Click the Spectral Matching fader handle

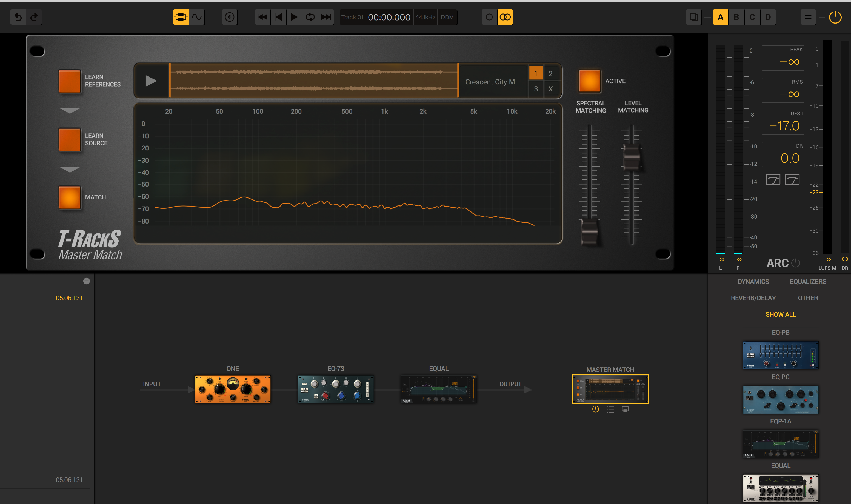tap(589, 232)
